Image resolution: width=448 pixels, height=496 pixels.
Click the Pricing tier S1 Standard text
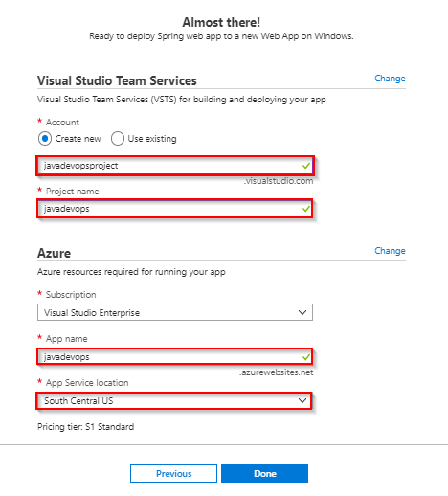click(85, 427)
